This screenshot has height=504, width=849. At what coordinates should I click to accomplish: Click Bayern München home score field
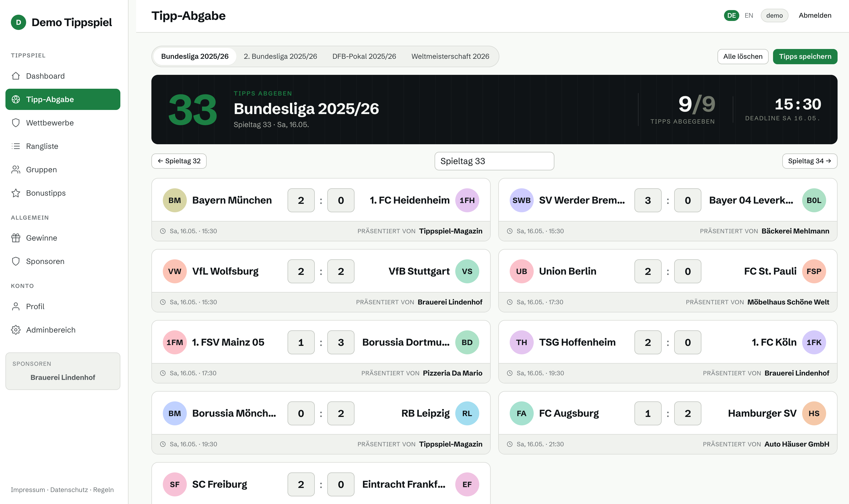(x=301, y=200)
